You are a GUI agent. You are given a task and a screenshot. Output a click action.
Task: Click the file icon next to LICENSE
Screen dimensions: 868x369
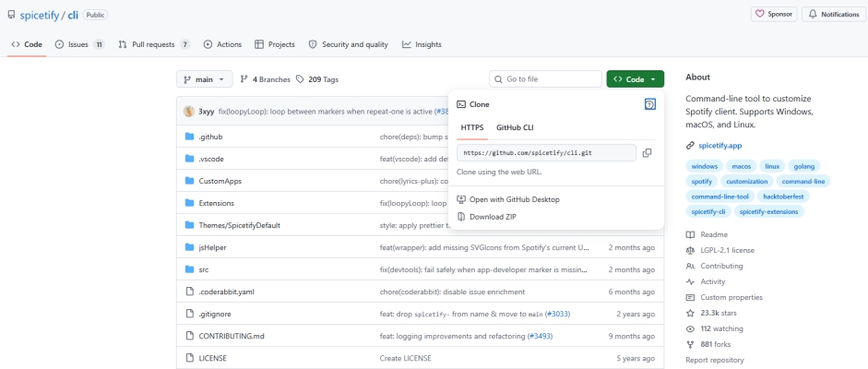point(189,358)
